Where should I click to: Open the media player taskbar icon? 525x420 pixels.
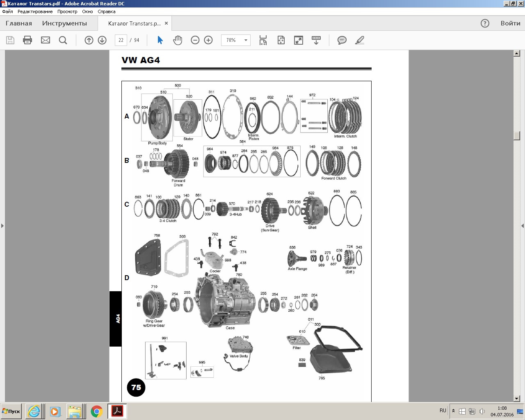click(55, 411)
